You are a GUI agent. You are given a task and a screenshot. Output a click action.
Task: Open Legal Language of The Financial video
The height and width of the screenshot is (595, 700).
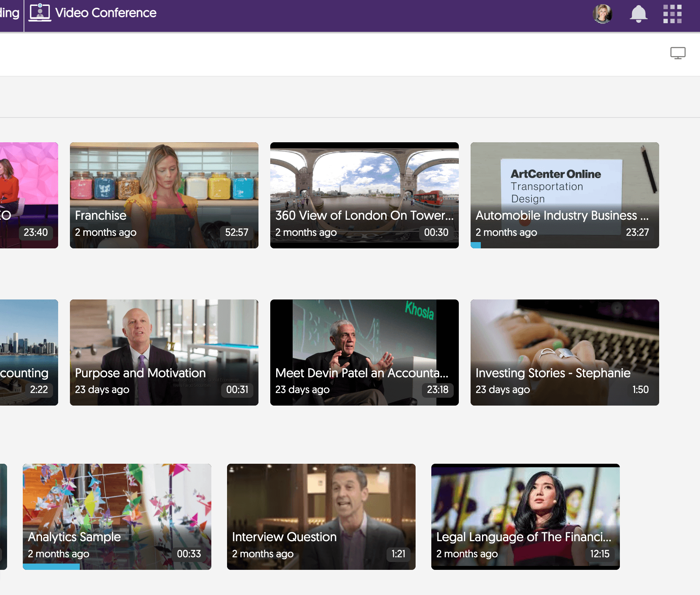[x=526, y=517]
